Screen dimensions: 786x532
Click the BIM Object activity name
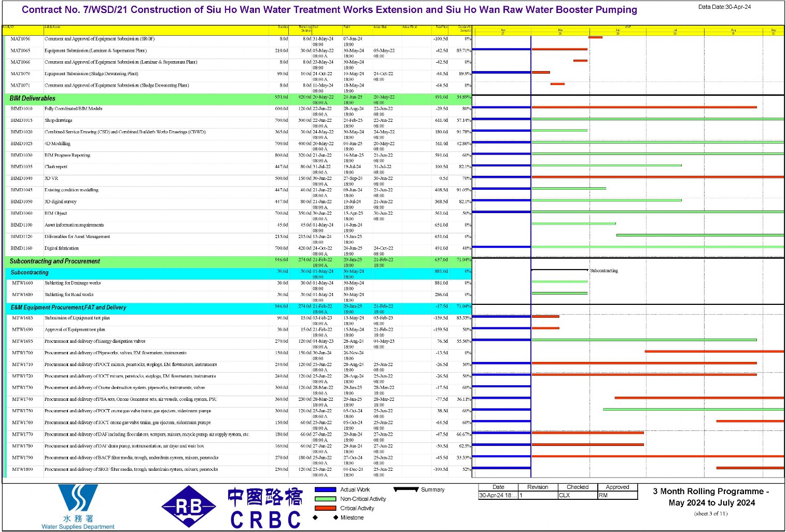[x=55, y=213]
